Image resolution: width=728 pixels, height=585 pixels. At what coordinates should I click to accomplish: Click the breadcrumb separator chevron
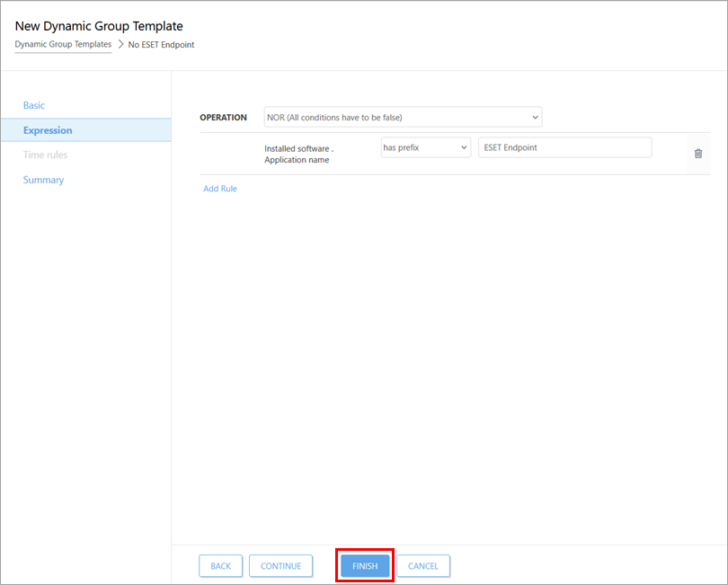[x=120, y=44]
